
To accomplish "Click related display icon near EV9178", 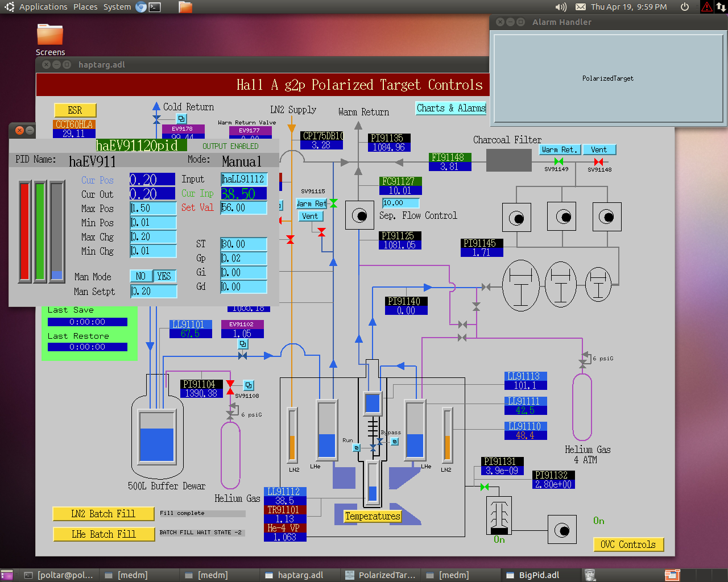I will point(181,119).
